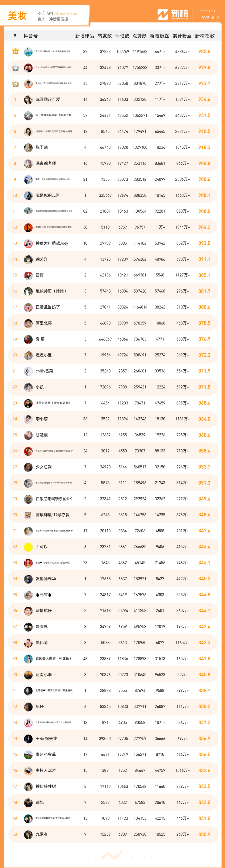This screenshot has height=868, width=225.
Task: Click the 美妆 category title
Action: [17, 16]
